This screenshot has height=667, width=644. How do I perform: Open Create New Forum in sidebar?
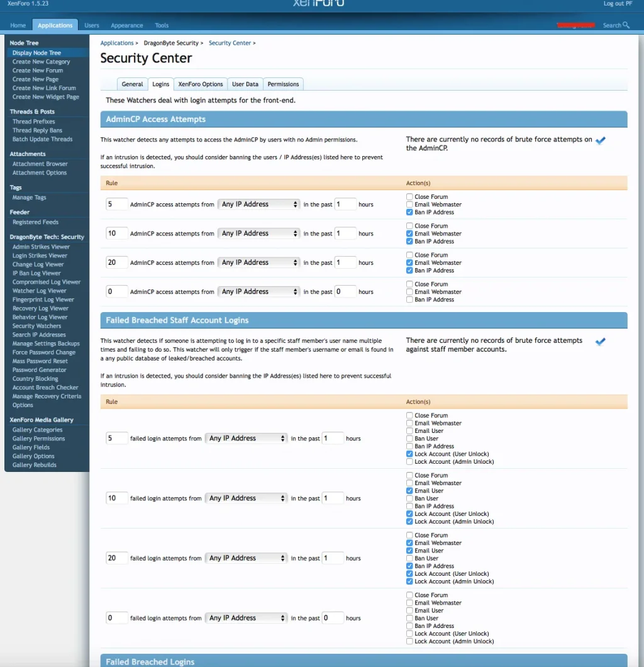37,70
